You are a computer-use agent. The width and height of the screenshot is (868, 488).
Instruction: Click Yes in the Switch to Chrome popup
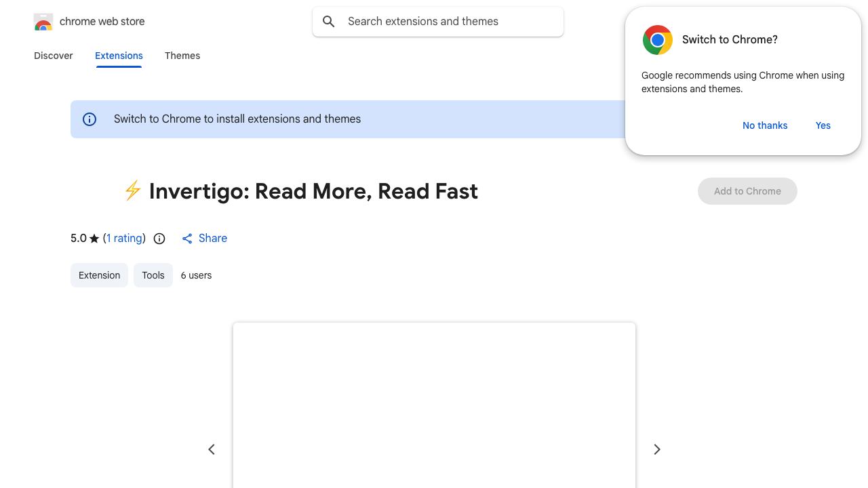pyautogui.click(x=823, y=125)
